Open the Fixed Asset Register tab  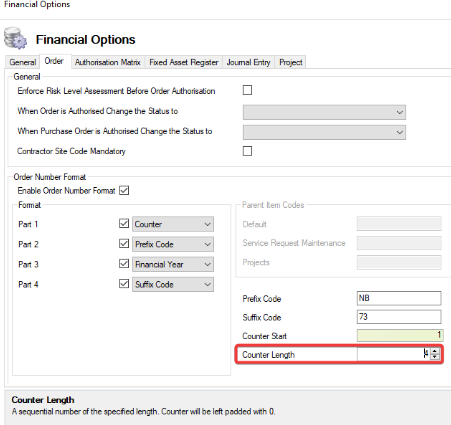(x=184, y=62)
